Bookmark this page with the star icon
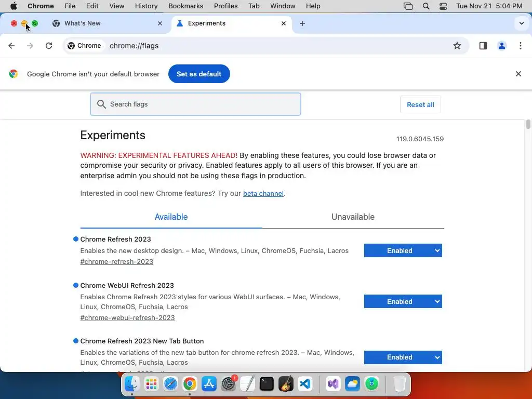The height and width of the screenshot is (399, 532). [457, 46]
